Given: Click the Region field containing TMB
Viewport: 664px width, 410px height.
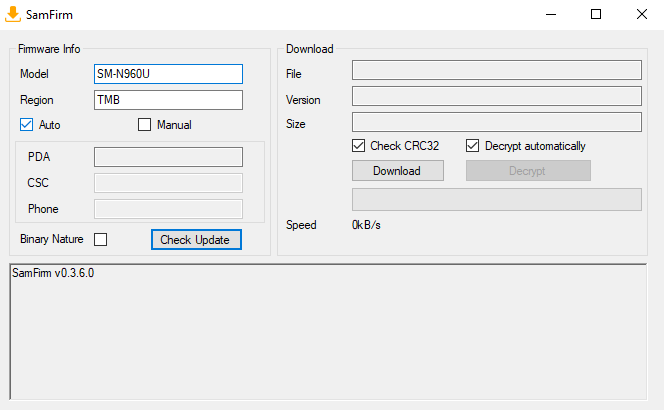Looking at the screenshot, I should (168, 100).
